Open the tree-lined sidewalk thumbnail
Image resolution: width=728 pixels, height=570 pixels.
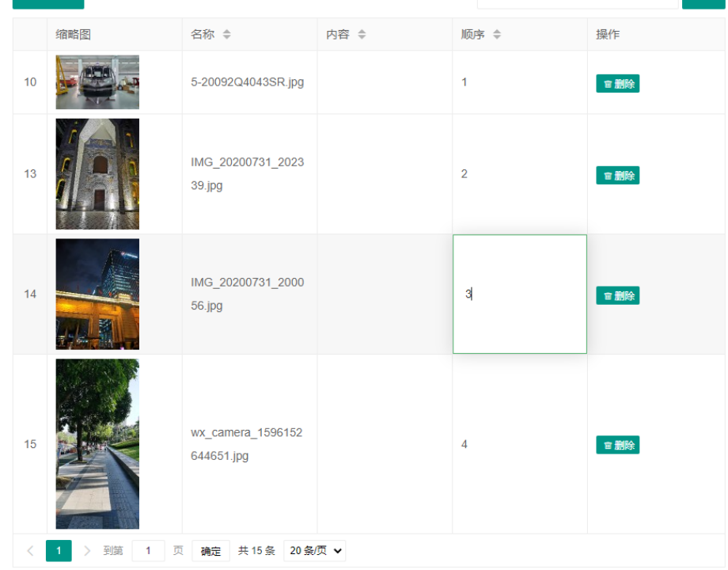pos(97,444)
